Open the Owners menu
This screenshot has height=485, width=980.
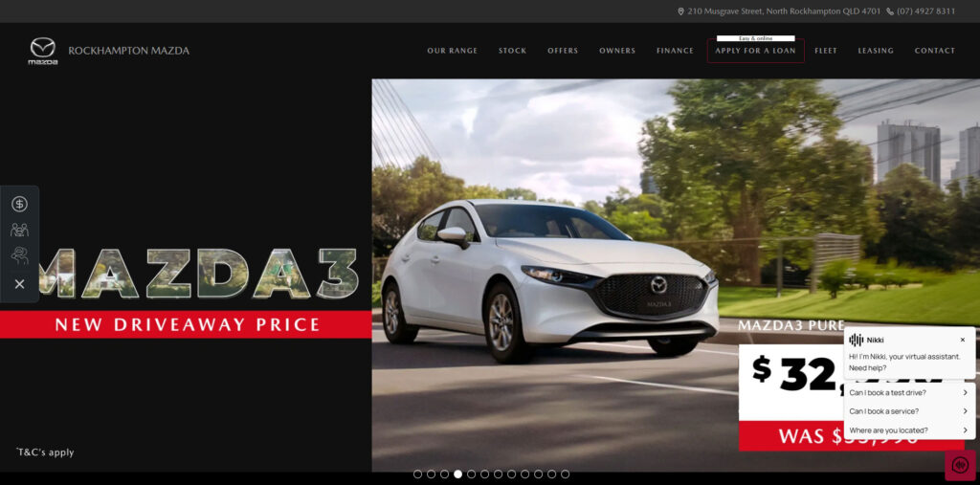tap(617, 51)
